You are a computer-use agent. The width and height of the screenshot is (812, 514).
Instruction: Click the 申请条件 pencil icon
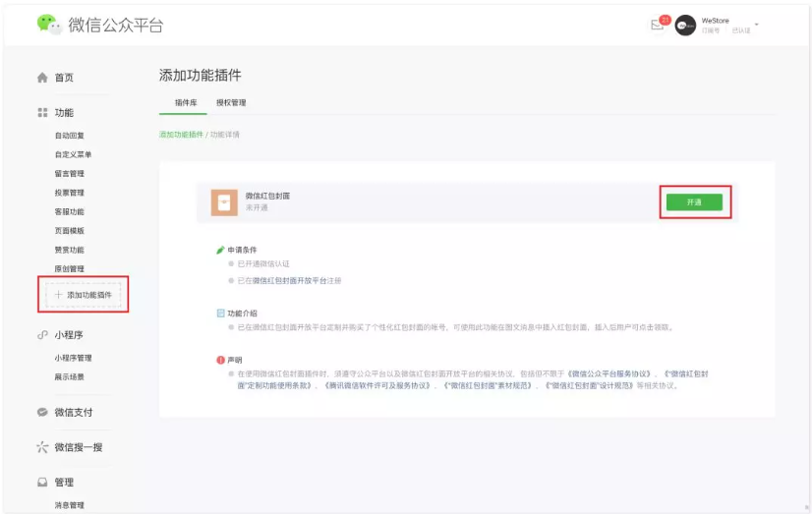tap(220, 250)
